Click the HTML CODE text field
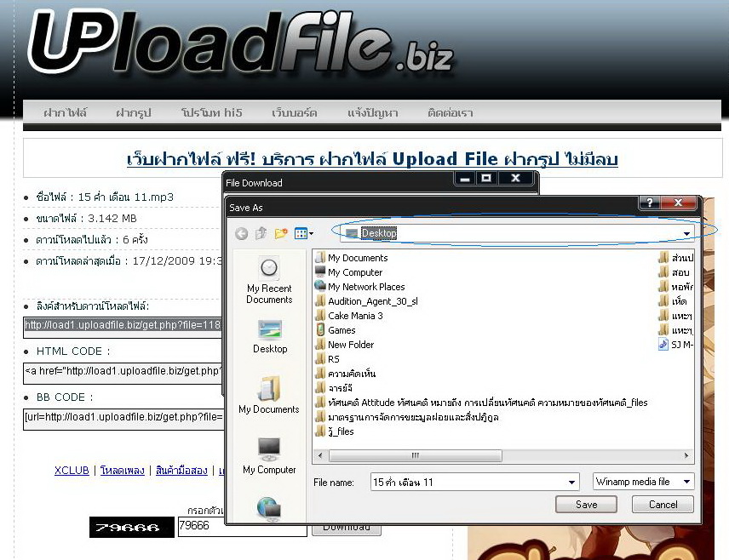This screenshot has height=560, width=729. (123, 372)
